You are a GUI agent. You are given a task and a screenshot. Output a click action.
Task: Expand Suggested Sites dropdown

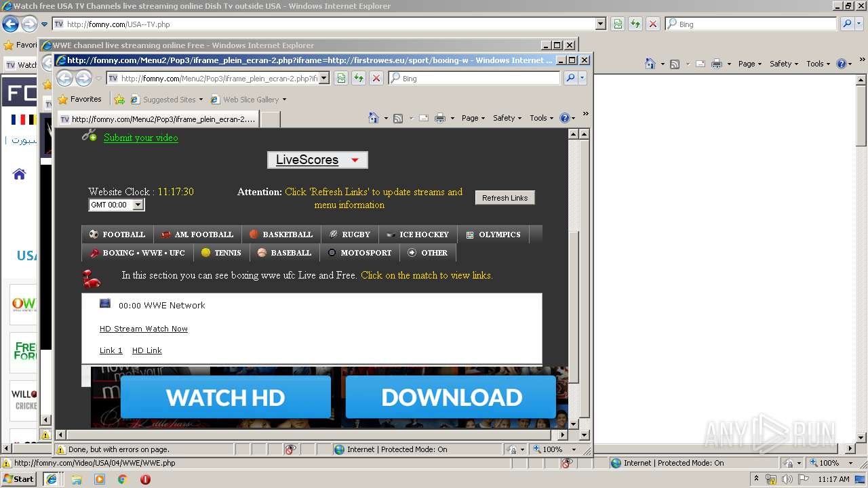click(x=201, y=100)
